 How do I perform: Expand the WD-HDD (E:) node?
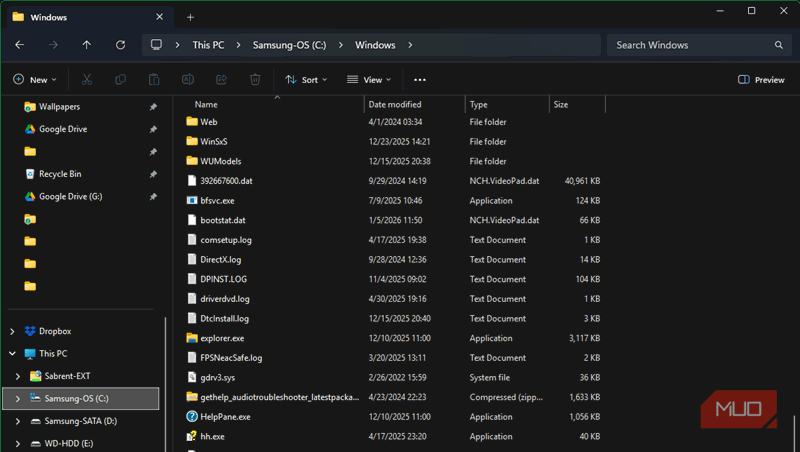[x=18, y=443]
